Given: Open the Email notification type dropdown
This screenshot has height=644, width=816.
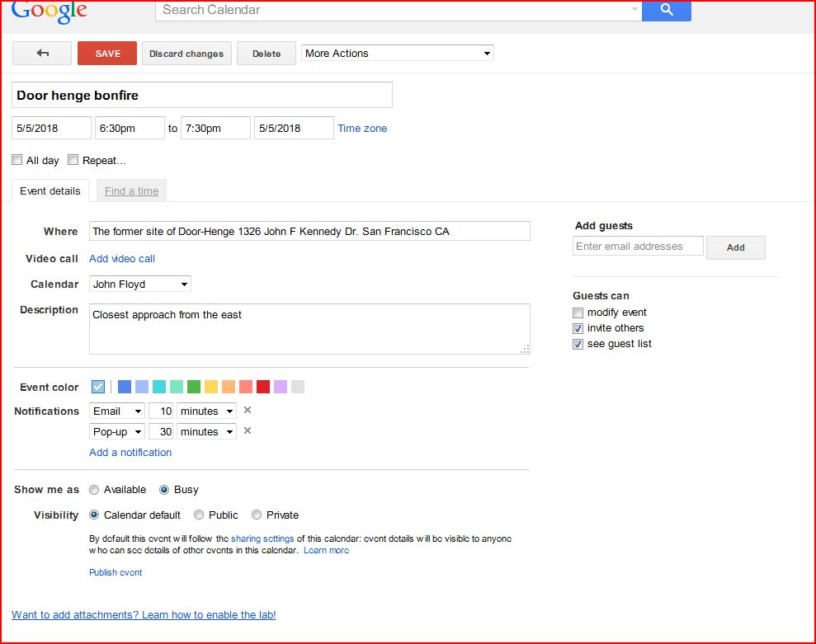Looking at the screenshot, I should [x=117, y=411].
